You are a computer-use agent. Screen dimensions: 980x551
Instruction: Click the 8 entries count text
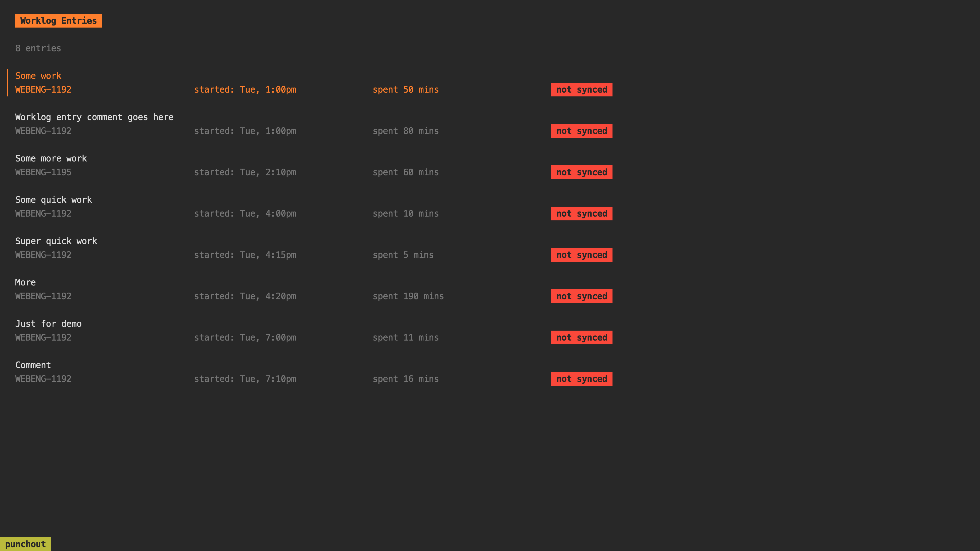point(38,48)
